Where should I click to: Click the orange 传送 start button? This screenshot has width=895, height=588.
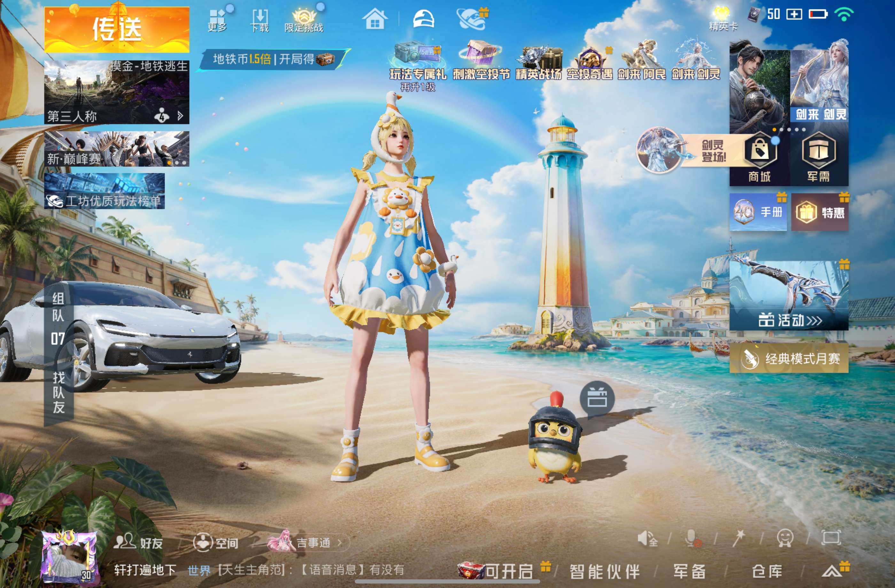117,30
